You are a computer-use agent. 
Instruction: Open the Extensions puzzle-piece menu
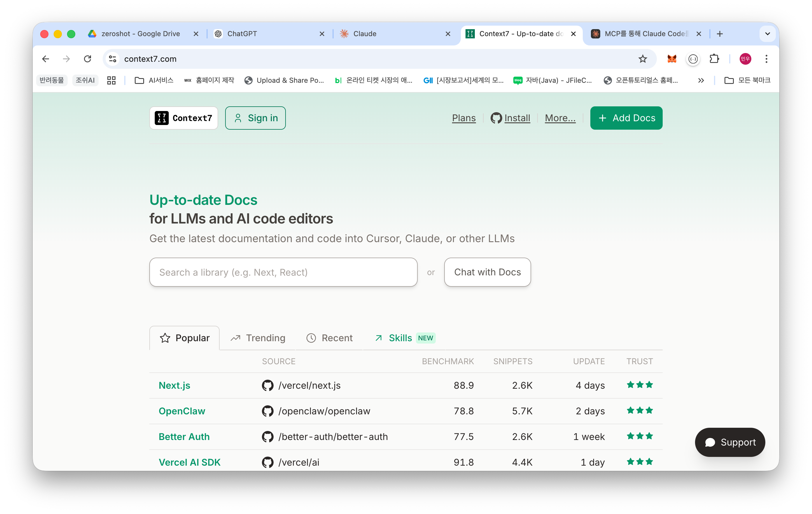click(714, 59)
